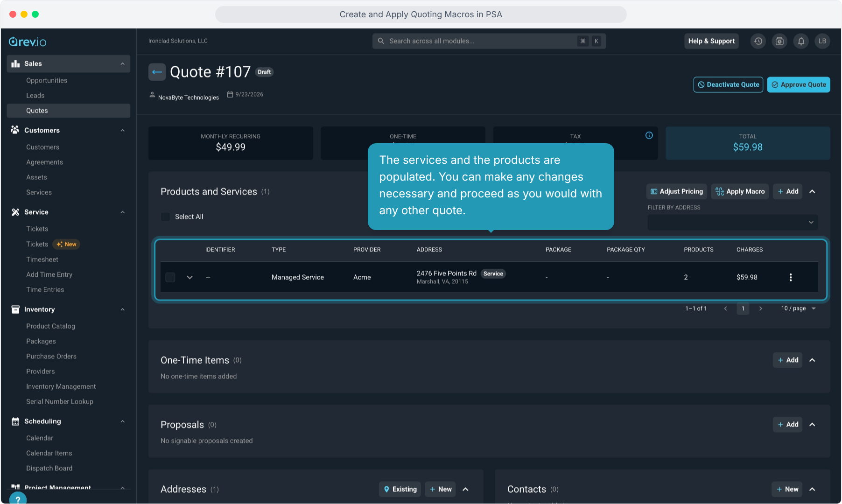Open the LB user avatar menu
The image size is (842, 504).
(x=822, y=41)
